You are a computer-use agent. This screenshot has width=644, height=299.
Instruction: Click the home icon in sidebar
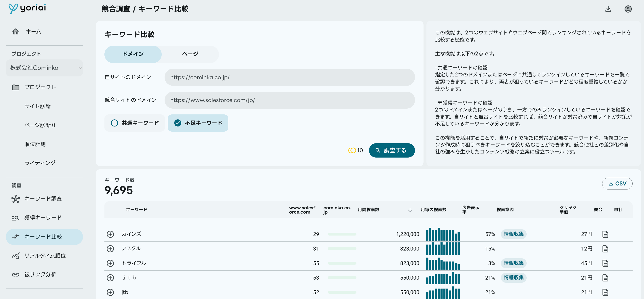[x=16, y=32]
